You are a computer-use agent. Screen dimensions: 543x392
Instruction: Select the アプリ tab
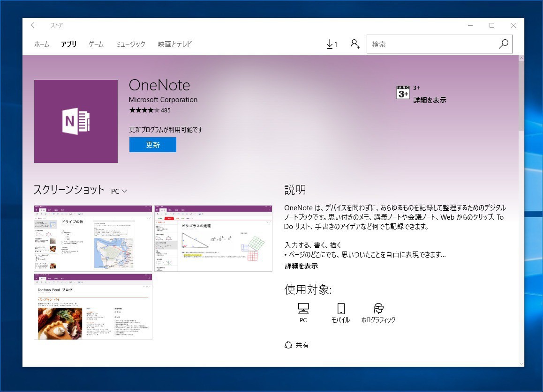tap(68, 44)
